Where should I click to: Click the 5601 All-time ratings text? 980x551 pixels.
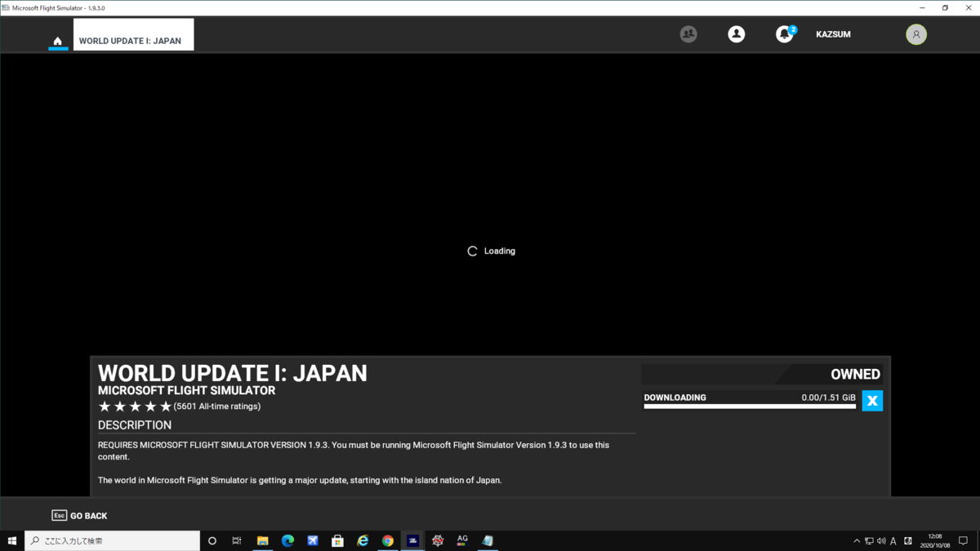(217, 407)
